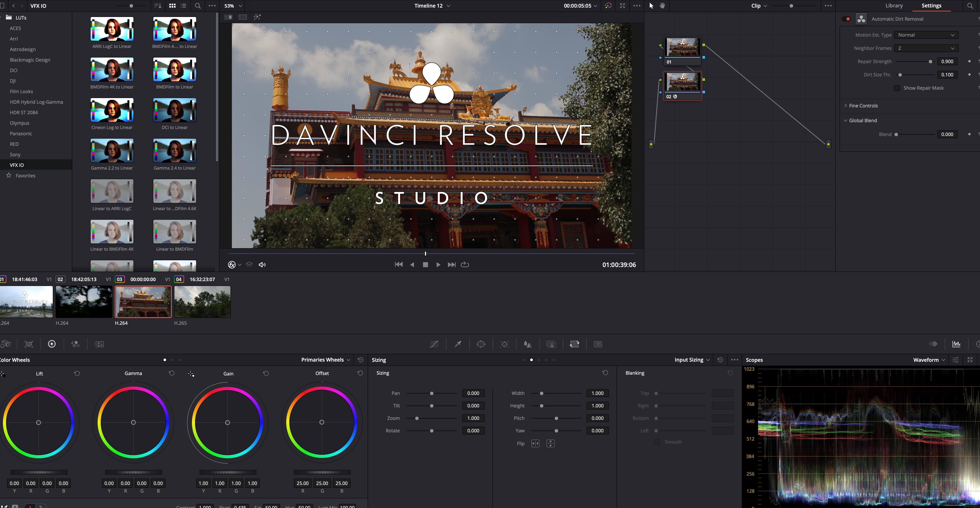
Task: Open the Input Sizing mode dropdown
Action: point(692,360)
